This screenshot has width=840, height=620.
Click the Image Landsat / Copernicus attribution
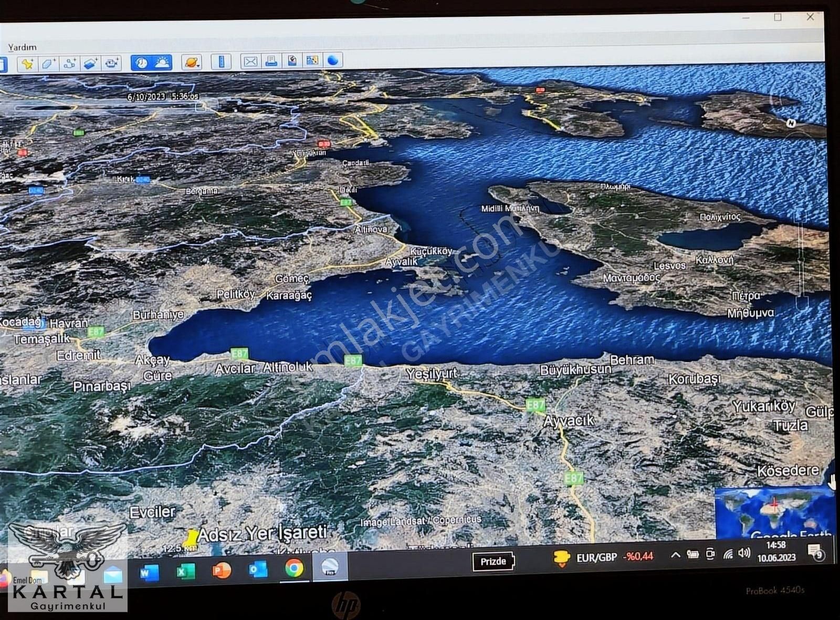(x=421, y=521)
